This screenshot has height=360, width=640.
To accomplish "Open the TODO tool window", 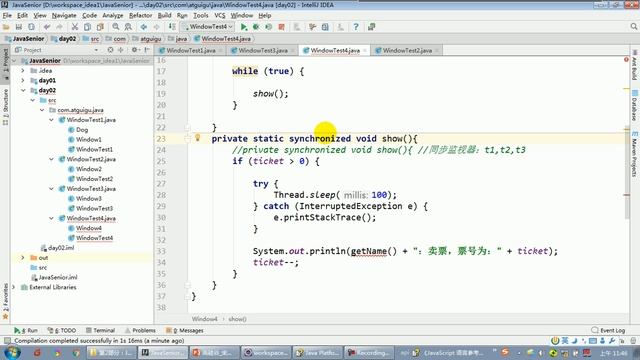I will [x=62, y=330].
